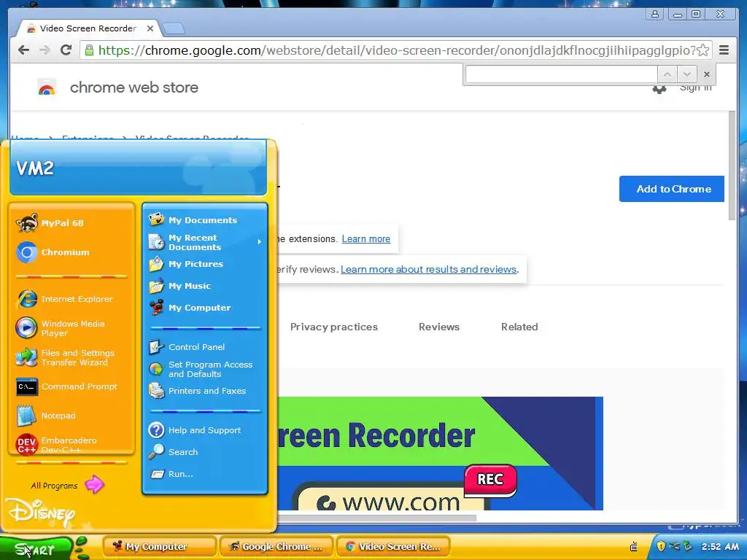Click the address bar URL
The width and height of the screenshot is (747, 560).
(x=396, y=50)
